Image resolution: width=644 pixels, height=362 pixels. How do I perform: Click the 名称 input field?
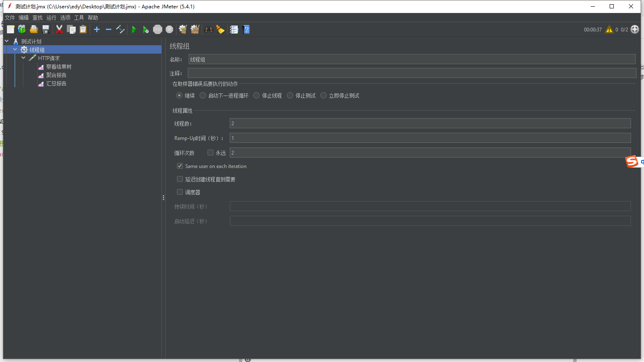click(412, 59)
